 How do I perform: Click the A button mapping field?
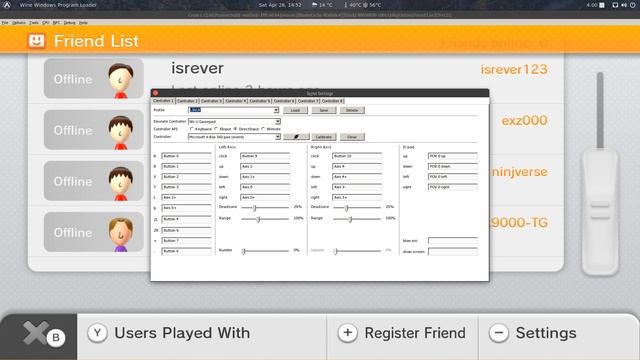coord(187,156)
